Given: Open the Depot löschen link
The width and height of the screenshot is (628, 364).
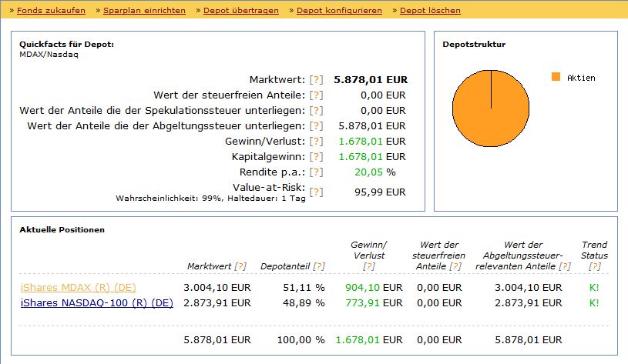Looking at the screenshot, I should click(430, 11).
